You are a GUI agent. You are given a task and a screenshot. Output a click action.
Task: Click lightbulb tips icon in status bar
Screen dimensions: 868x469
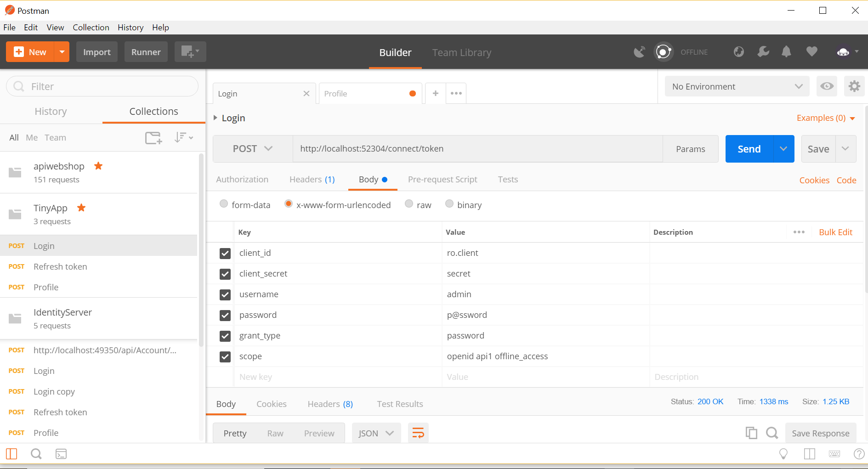(x=783, y=454)
